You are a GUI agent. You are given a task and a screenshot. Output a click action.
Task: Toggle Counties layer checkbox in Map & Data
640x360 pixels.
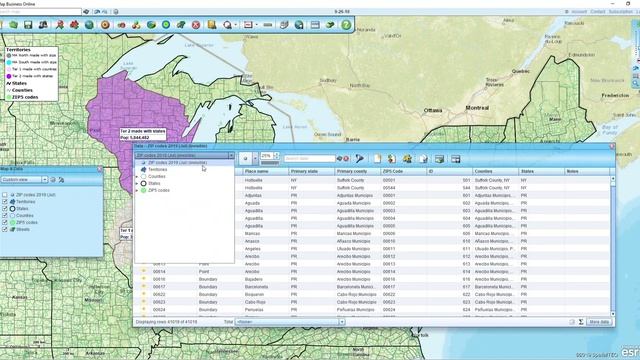[4, 216]
